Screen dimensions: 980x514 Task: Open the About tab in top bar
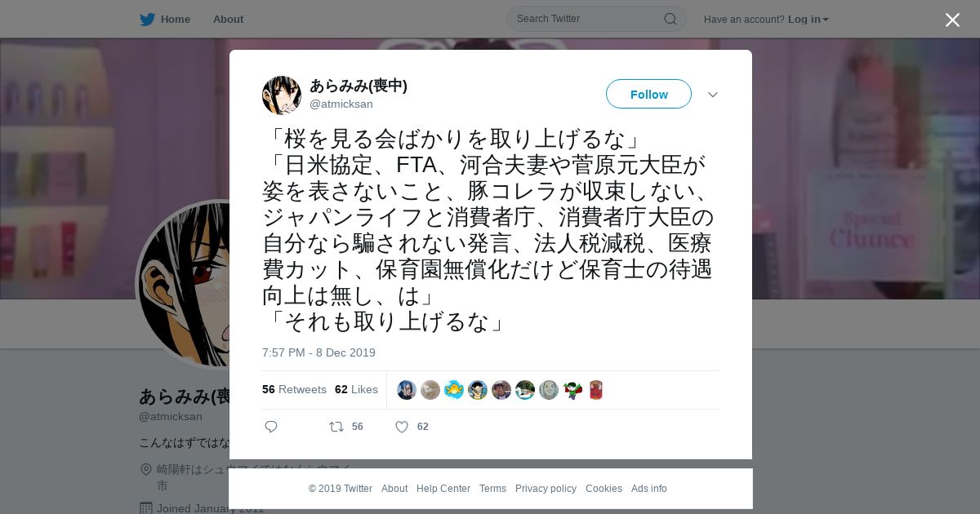point(228,19)
